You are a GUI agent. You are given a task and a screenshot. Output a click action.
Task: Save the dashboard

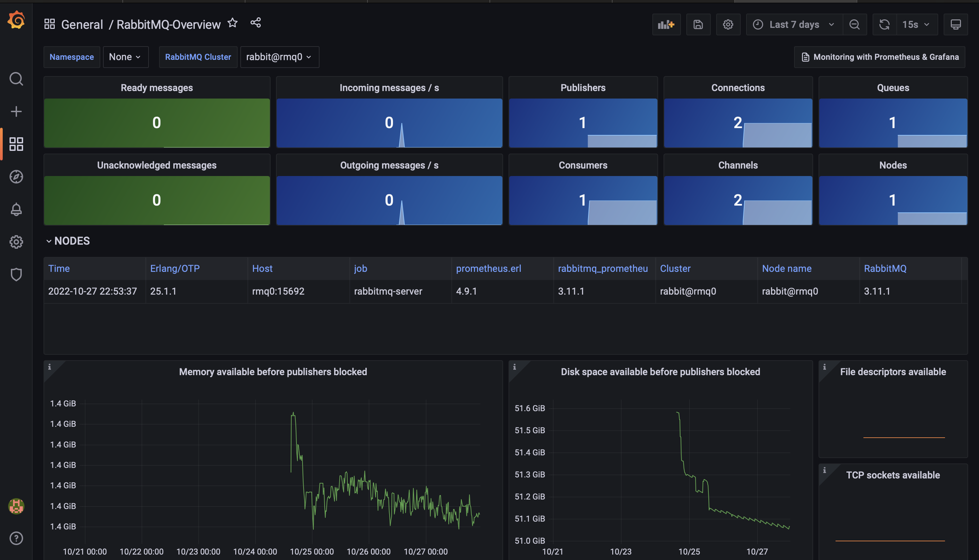(698, 24)
